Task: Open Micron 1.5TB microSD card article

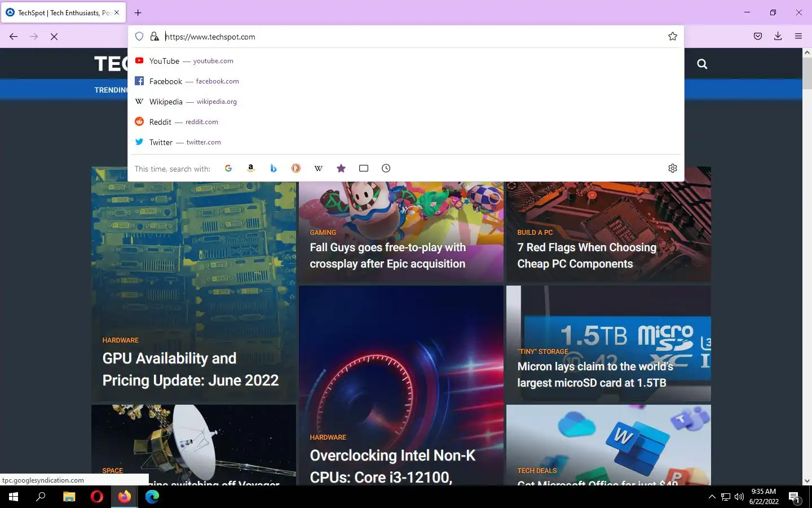Action: point(595,375)
